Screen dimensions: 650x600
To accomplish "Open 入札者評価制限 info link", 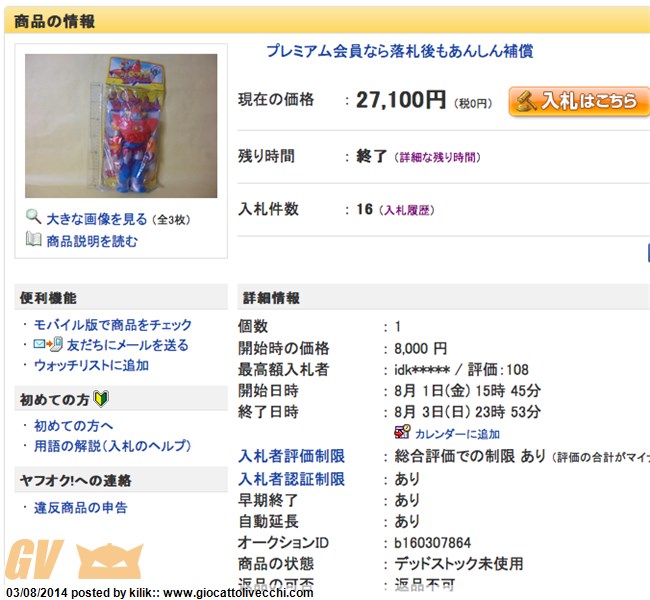I will [x=291, y=456].
